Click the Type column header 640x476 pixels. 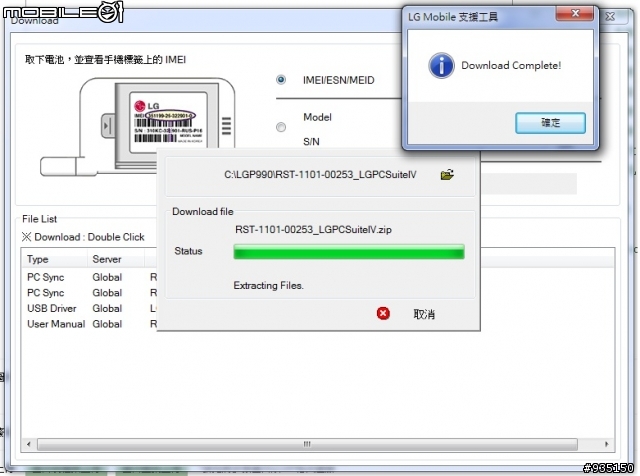[x=55, y=259]
